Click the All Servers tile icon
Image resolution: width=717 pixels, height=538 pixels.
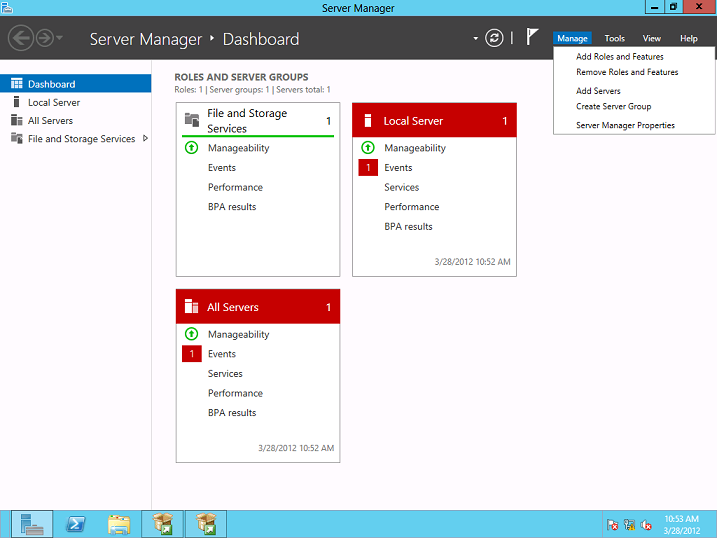click(191, 306)
